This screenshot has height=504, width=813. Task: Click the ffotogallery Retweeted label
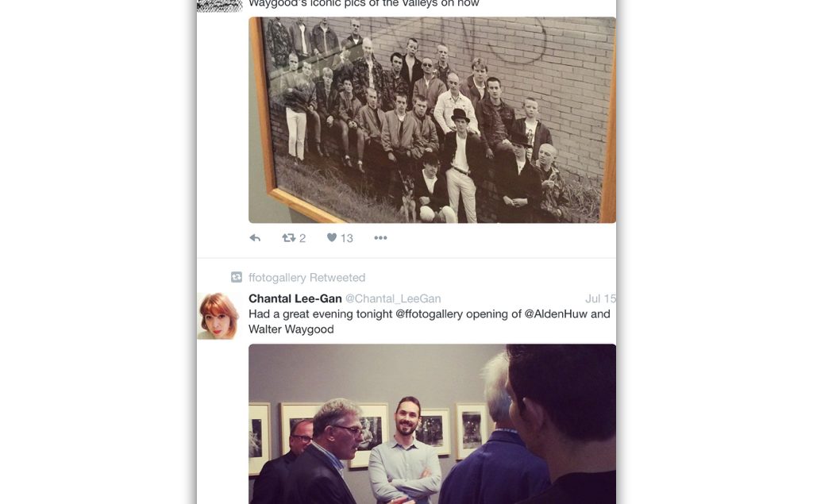point(307,278)
